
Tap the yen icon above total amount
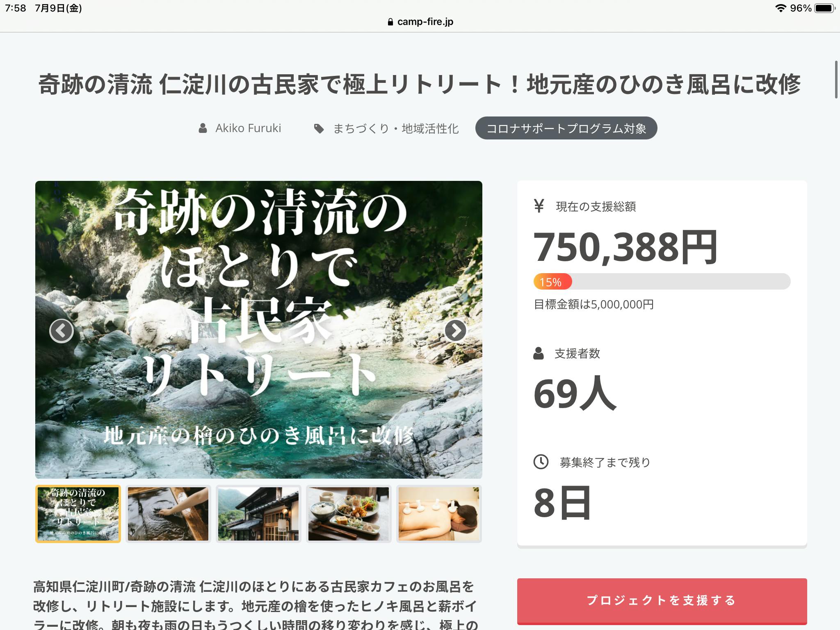click(539, 206)
